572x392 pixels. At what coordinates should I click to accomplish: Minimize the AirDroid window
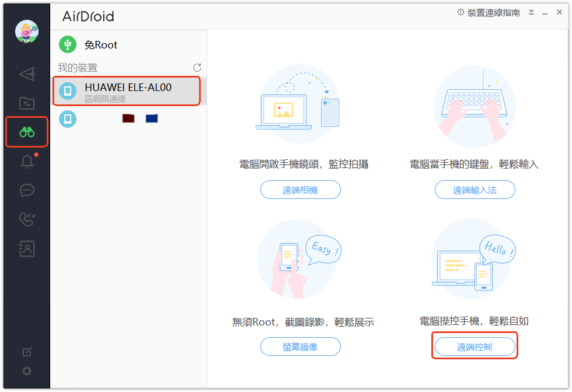545,13
